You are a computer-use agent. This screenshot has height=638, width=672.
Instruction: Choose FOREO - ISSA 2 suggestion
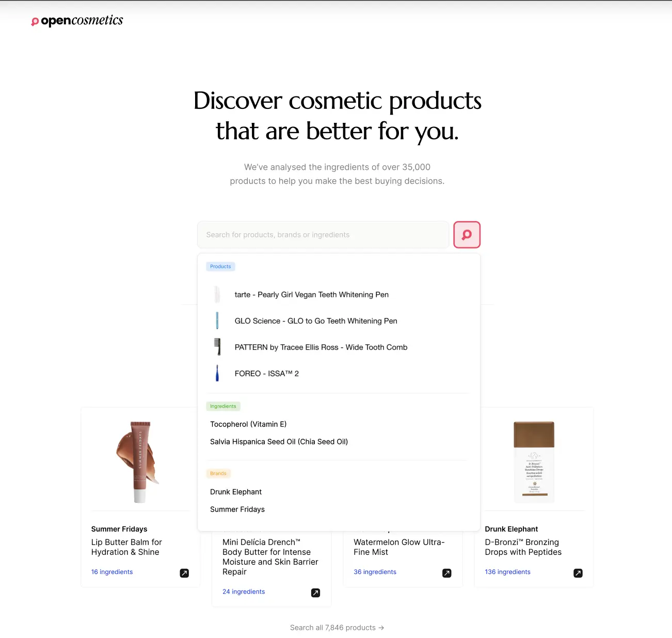point(267,373)
